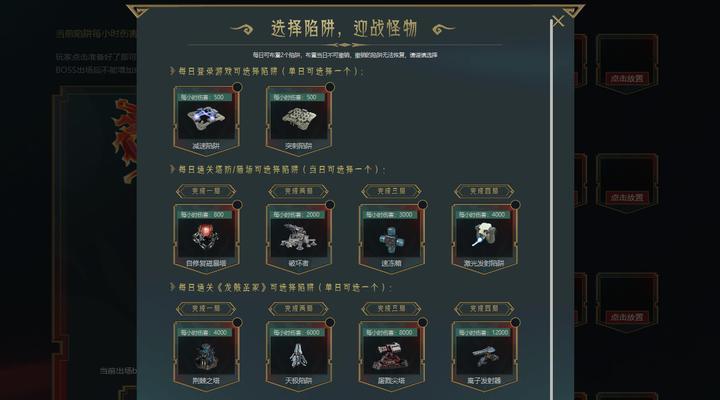Tick the round selector on 离子发射器 card
The height and width of the screenshot is (400, 720).
click(x=515, y=322)
